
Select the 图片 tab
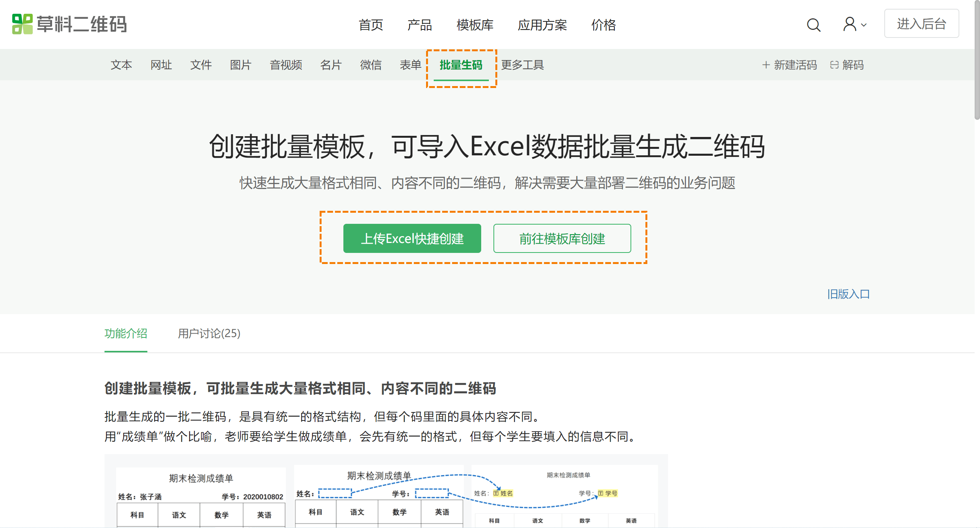(x=240, y=65)
